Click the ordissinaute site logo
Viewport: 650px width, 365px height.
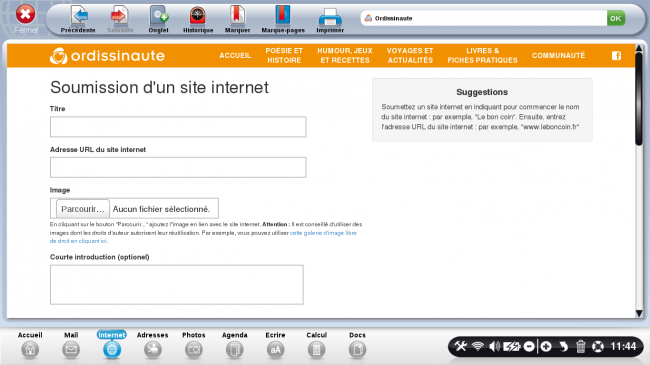107,56
